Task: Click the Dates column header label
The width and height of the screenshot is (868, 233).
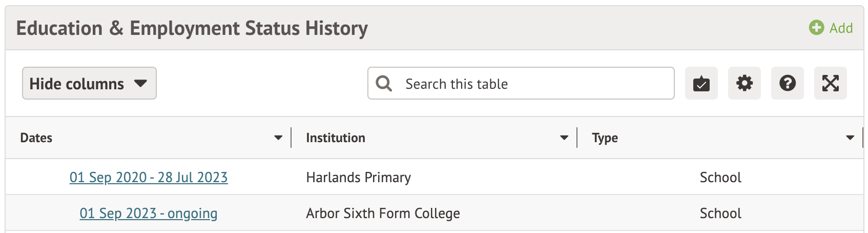Action: [x=36, y=138]
